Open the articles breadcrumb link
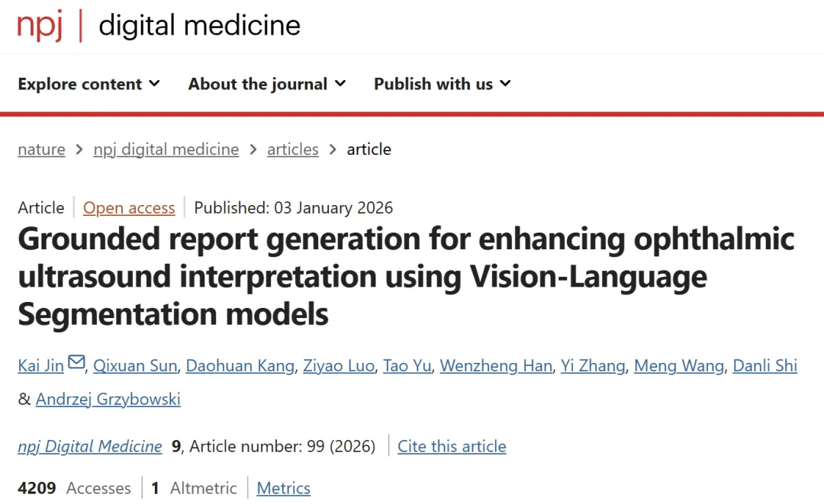Viewport: 824px width, 504px height. 293,149
